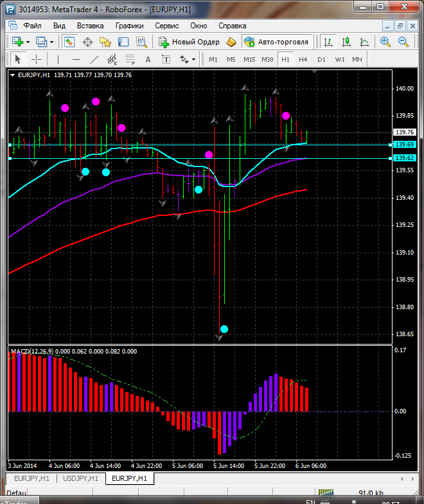Viewport: 424px width, 504px height.
Task: Toggle the H1 timeframe button
Action: click(x=285, y=59)
